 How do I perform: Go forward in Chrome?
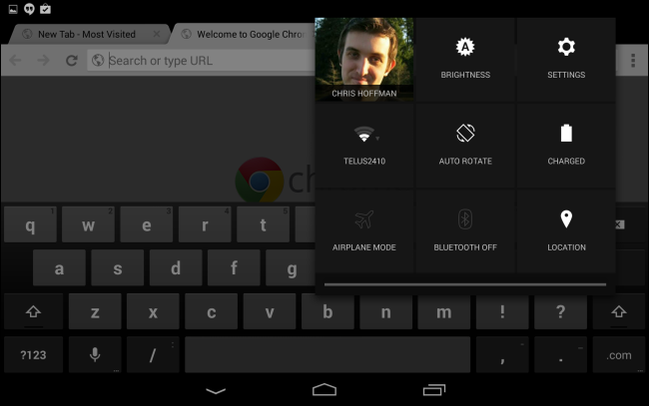pyautogui.click(x=43, y=60)
